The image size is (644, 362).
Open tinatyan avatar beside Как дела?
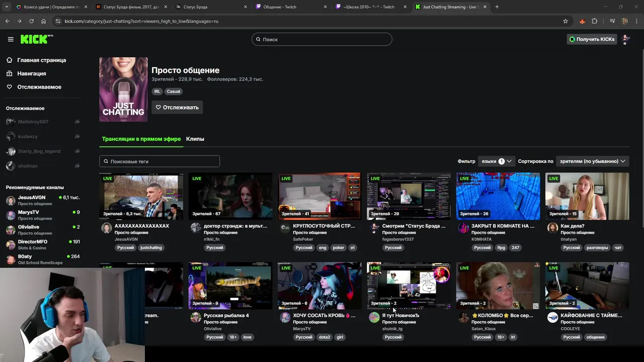click(x=552, y=228)
